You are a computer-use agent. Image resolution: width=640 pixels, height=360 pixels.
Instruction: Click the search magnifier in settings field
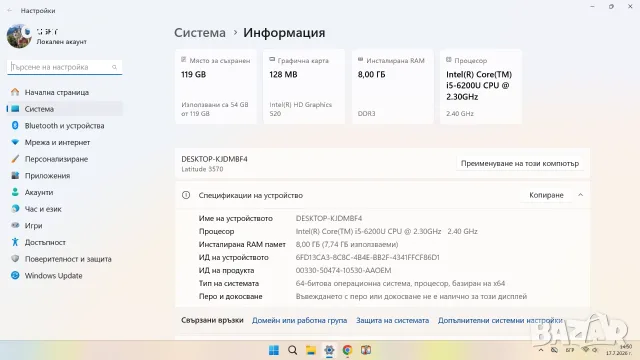[114, 67]
